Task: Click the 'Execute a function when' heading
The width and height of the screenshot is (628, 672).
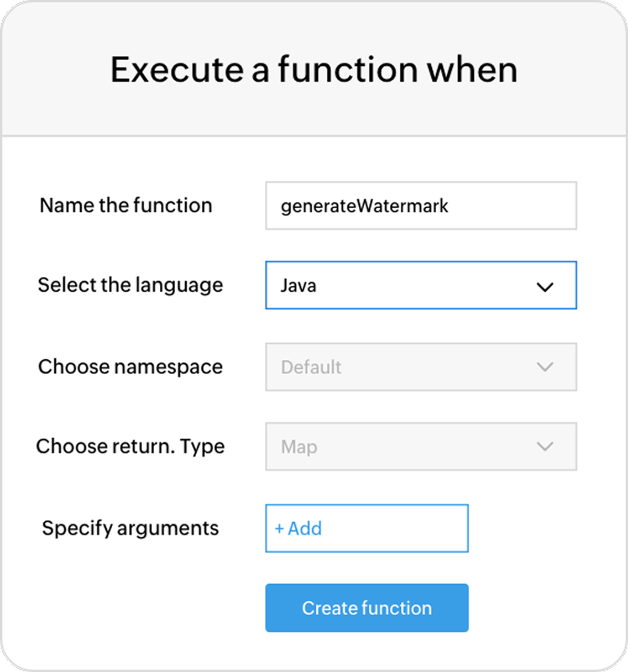Action: (314, 70)
